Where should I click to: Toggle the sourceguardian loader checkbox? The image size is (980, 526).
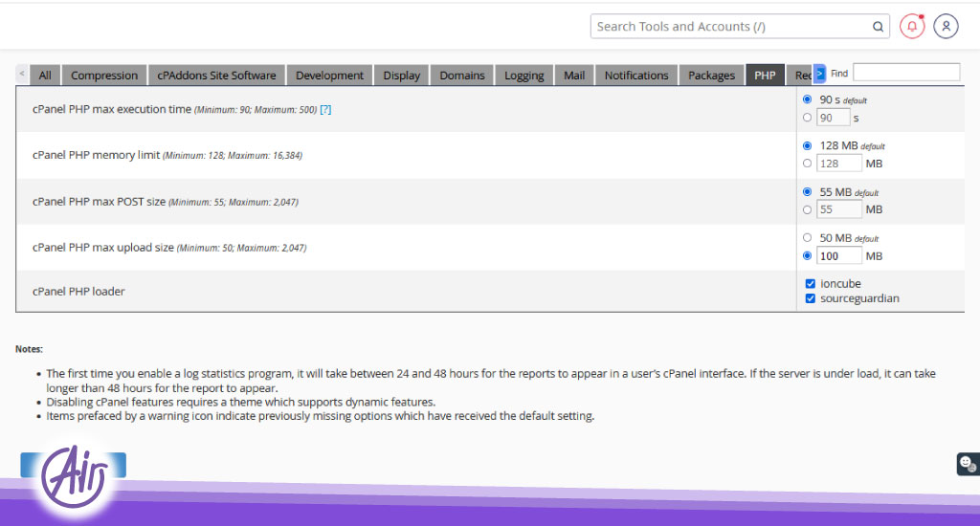pyautogui.click(x=811, y=298)
